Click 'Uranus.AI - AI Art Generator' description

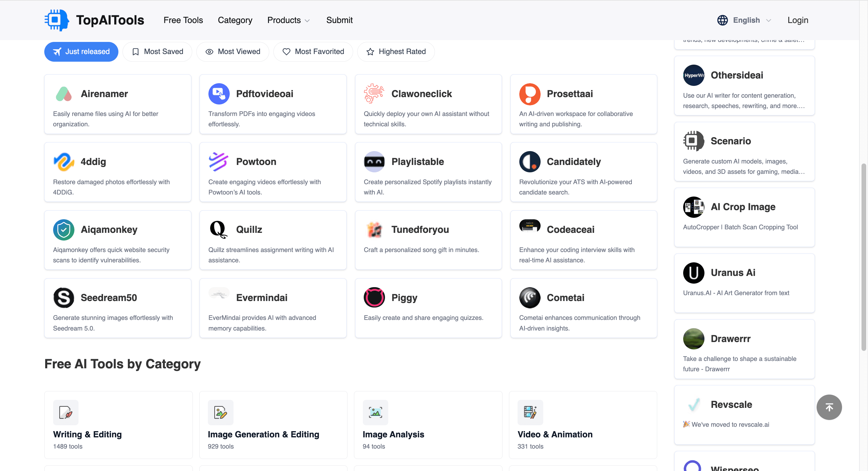736,293
